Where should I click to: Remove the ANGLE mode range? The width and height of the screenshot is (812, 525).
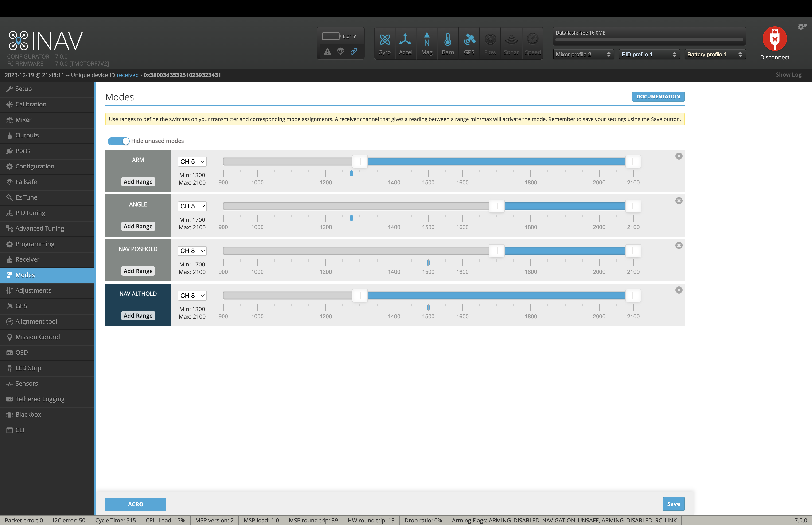(x=679, y=201)
